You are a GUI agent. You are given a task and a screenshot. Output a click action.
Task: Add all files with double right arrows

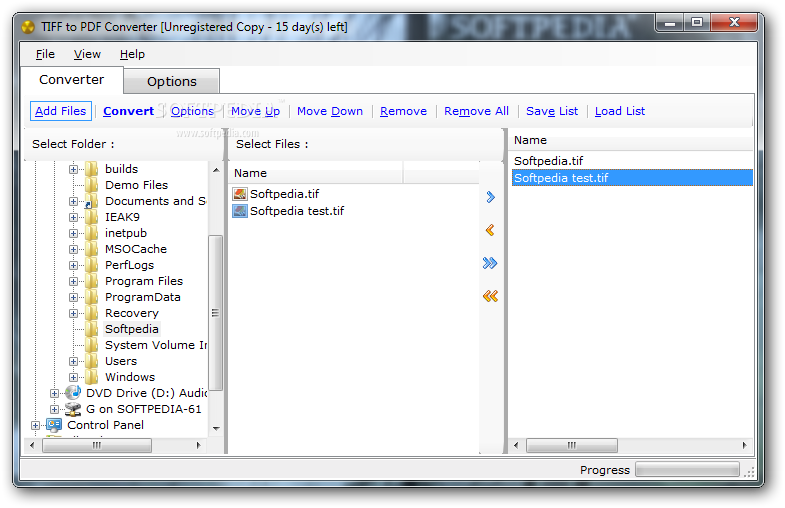pos(490,263)
